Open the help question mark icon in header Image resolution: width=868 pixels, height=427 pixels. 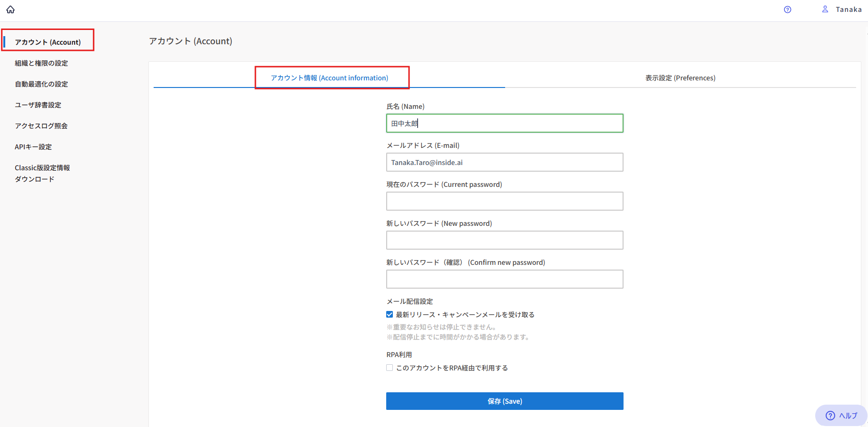point(788,10)
